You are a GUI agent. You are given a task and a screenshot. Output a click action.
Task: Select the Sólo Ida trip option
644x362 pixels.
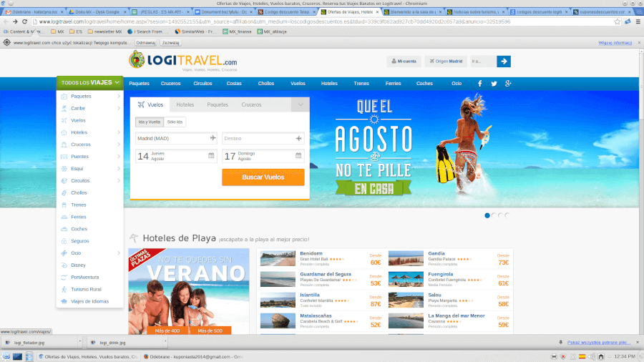point(175,122)
